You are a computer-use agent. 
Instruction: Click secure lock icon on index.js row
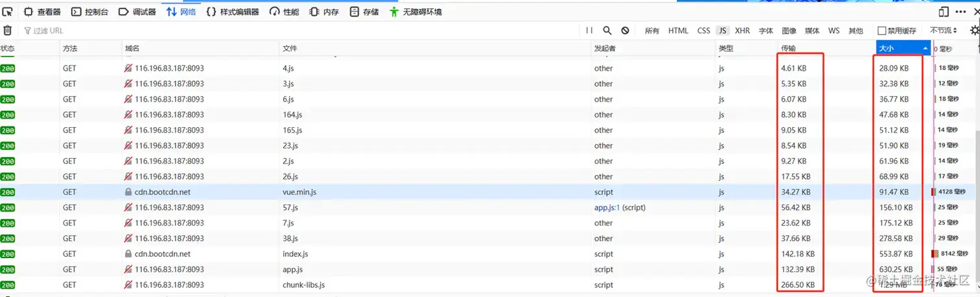(x=128, y=254)
